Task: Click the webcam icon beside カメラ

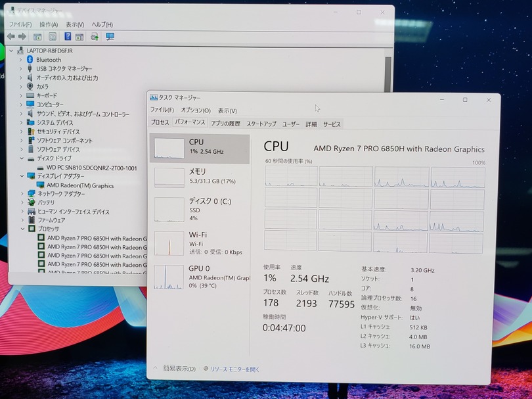Action: (30, 87)
